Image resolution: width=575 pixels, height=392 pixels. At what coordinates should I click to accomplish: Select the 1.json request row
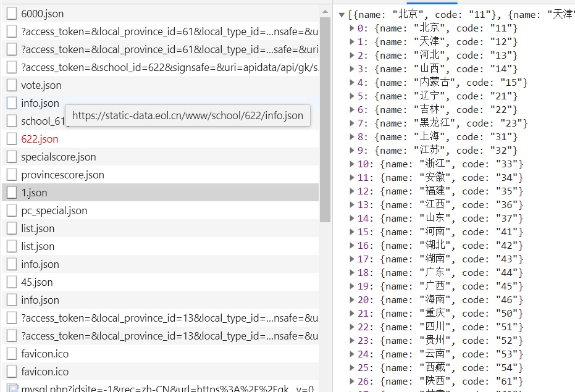160,193
